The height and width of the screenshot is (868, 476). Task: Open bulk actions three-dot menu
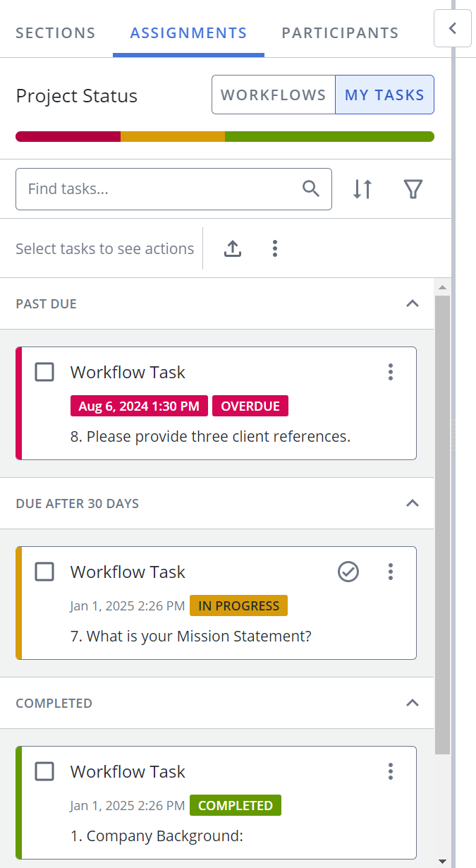click(275, 248)
